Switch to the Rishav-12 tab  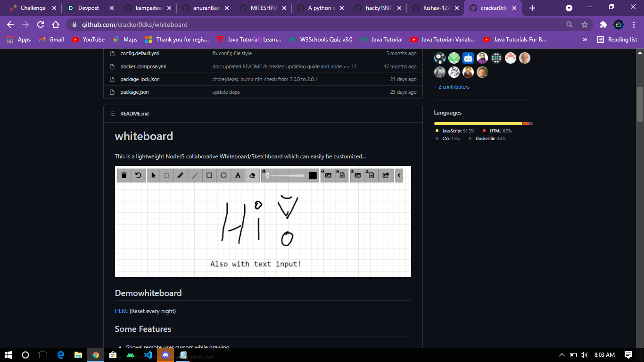point(436,8)
